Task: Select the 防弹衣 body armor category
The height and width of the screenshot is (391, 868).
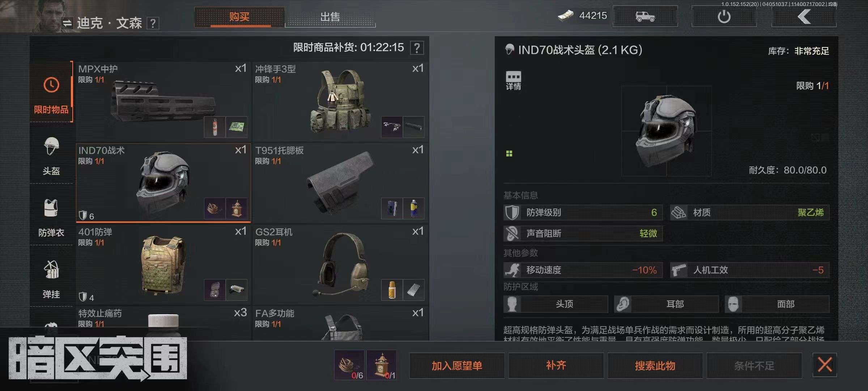Action: click(51, 217)
